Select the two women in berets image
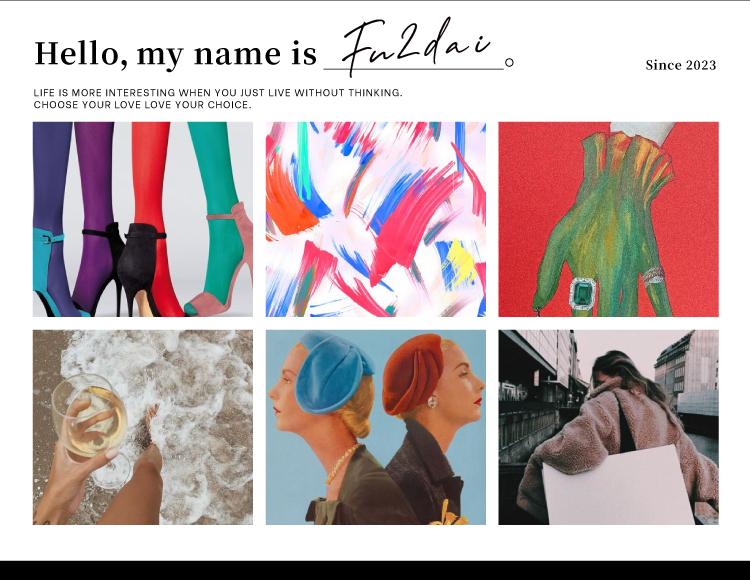This screenshot has width=750, height=580. click(375, 427)
